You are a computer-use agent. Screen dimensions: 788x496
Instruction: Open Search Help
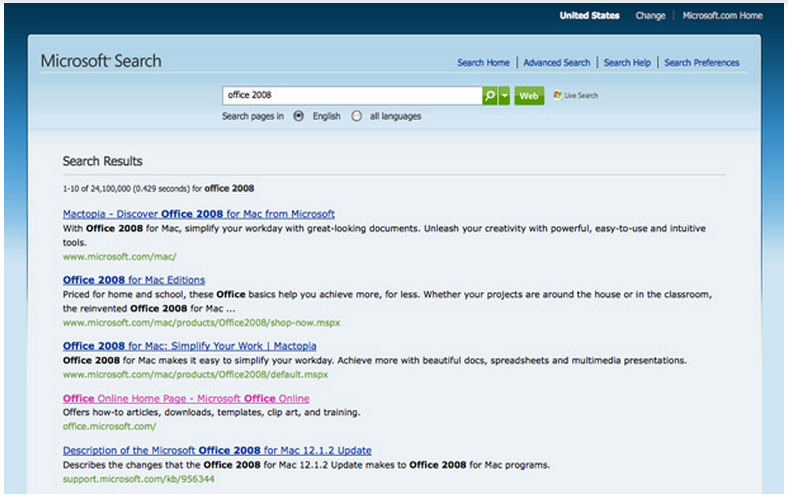[x=627, y=63]
